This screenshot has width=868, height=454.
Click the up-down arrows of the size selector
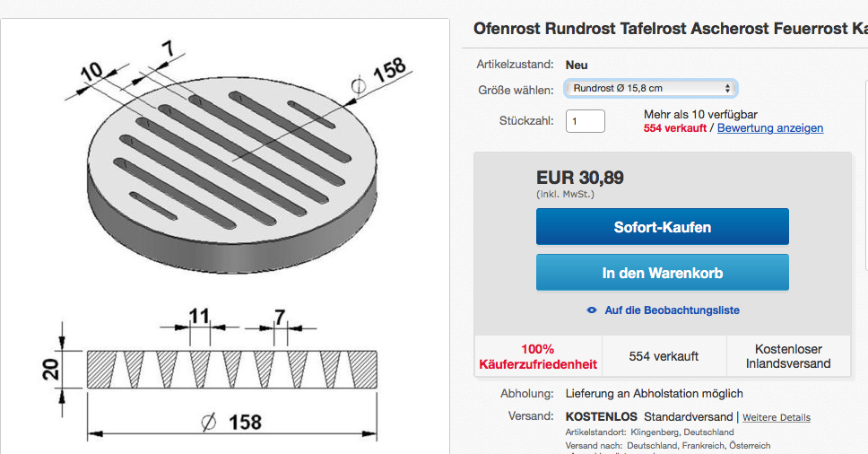point(727,88)
